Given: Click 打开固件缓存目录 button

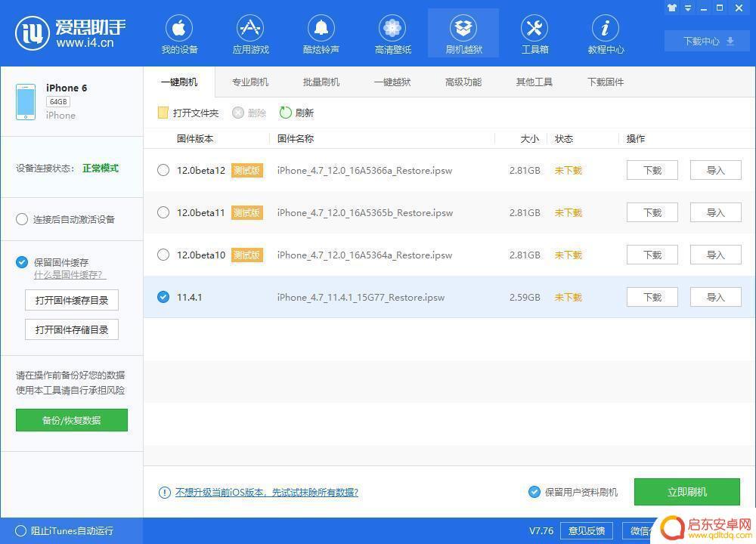Looking at the screenshot, I should click(x=72, y=301).
